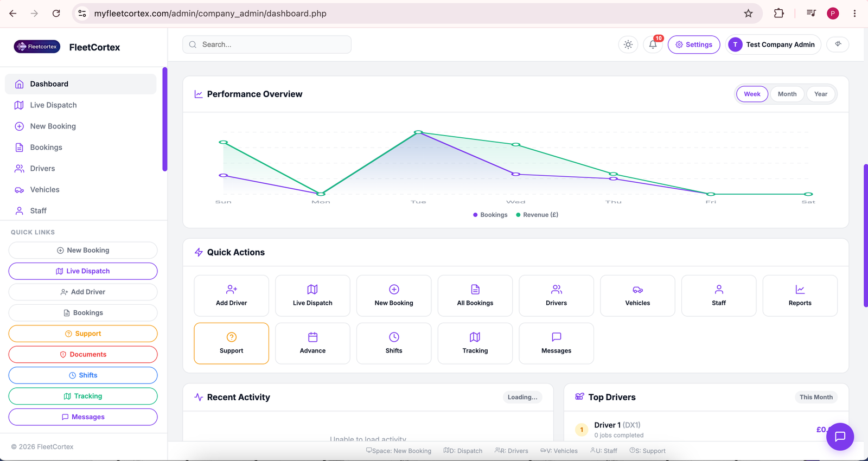Click the Live Dispatch quick link button
The image size is (868, 461).
[x=83, y=271]
